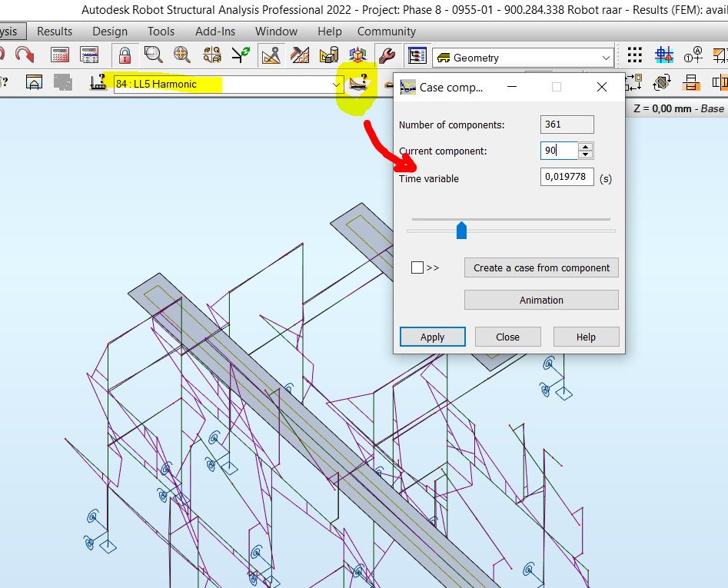Open the Calculations calculator icon
This screenshot has width=728, height=588.
(58, 55)
